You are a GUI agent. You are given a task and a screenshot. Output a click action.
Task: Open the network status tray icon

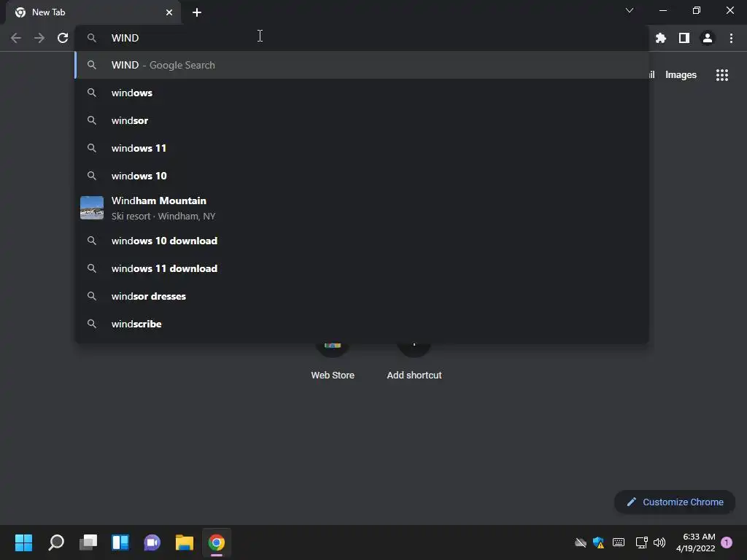coord(642,542)
